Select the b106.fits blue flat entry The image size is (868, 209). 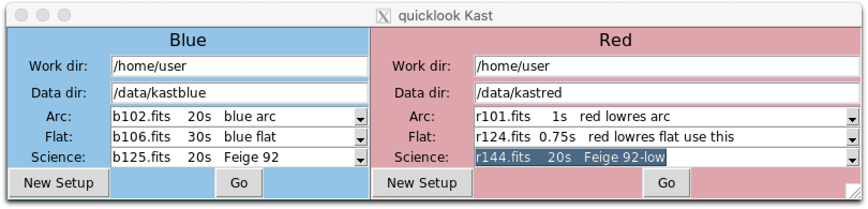[x=233, y=137]
